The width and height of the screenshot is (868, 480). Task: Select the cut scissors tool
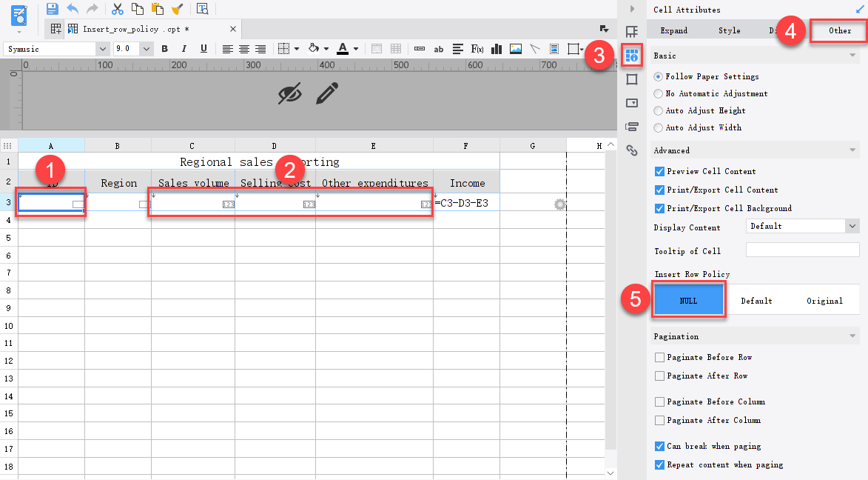click(118, 8)
